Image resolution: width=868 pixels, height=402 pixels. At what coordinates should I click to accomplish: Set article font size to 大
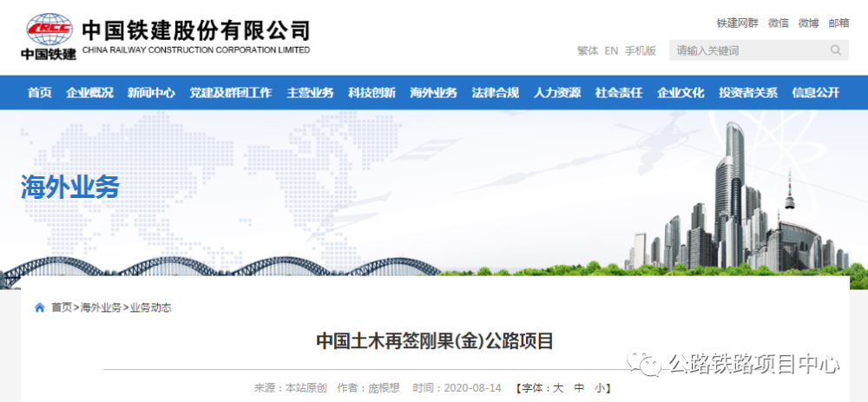click(558, 387)
